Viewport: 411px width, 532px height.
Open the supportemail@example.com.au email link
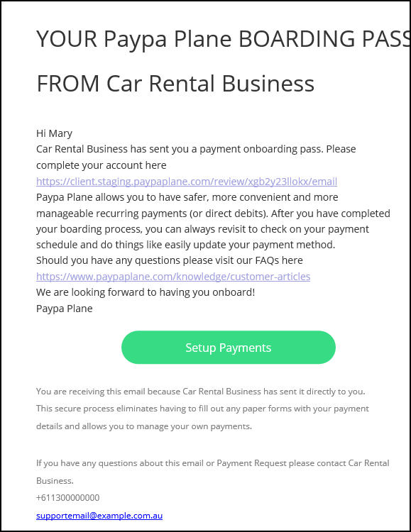point(99,516)
